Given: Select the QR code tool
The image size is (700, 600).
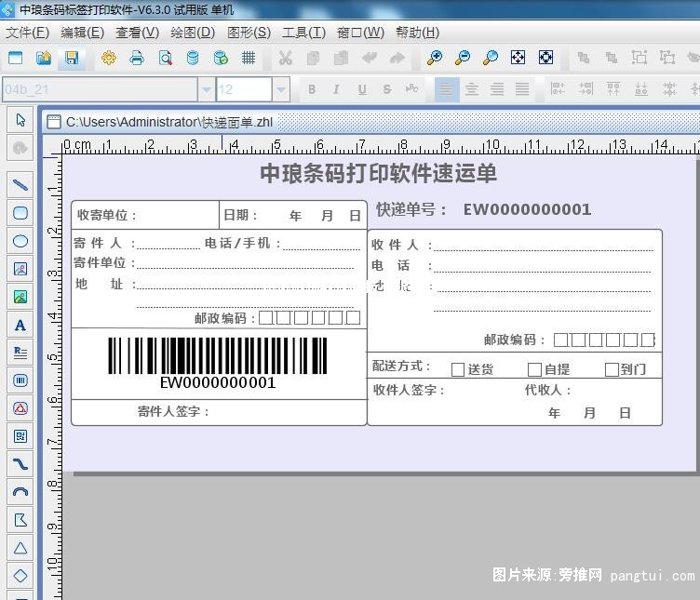Looking at the screenshot, I should tap(20, 436).
